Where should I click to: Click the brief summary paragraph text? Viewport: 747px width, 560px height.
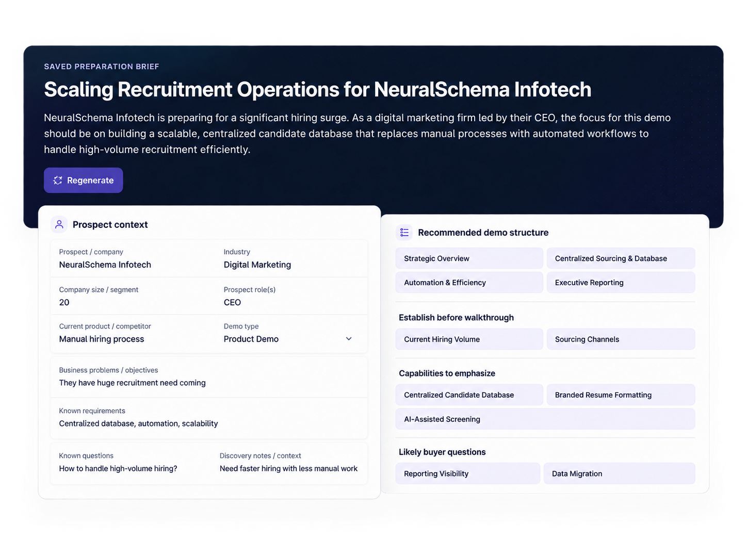pyautogui.click(x=358, y=134)
